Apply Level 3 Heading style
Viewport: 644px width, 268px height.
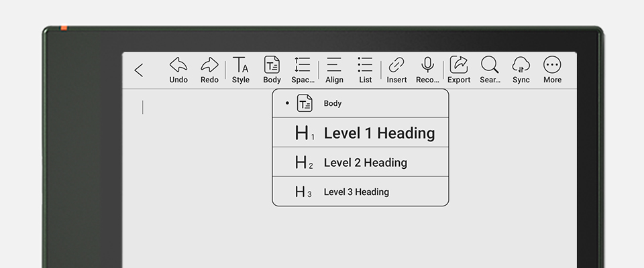click(x=361, y=191)
